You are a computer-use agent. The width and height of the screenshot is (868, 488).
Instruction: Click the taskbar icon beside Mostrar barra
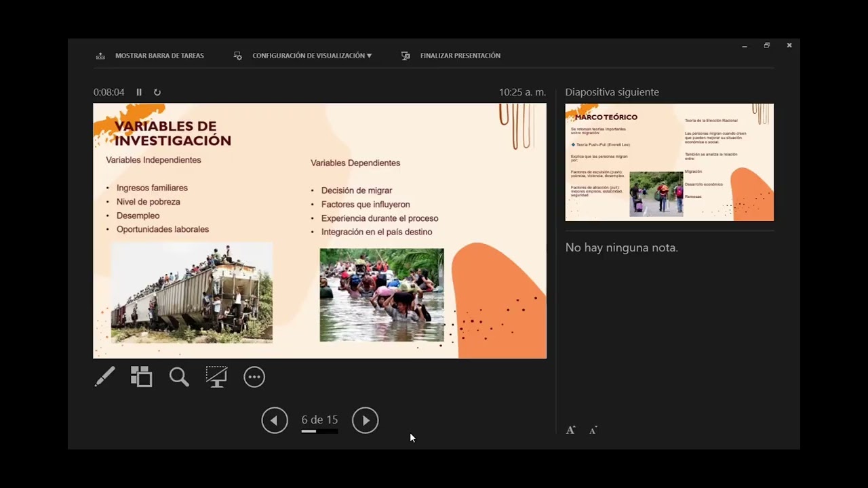pyautogui.click(x=100, y=56)
